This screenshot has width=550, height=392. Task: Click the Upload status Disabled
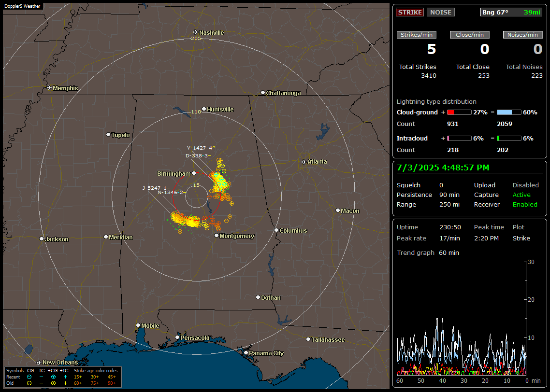(525, 185)
